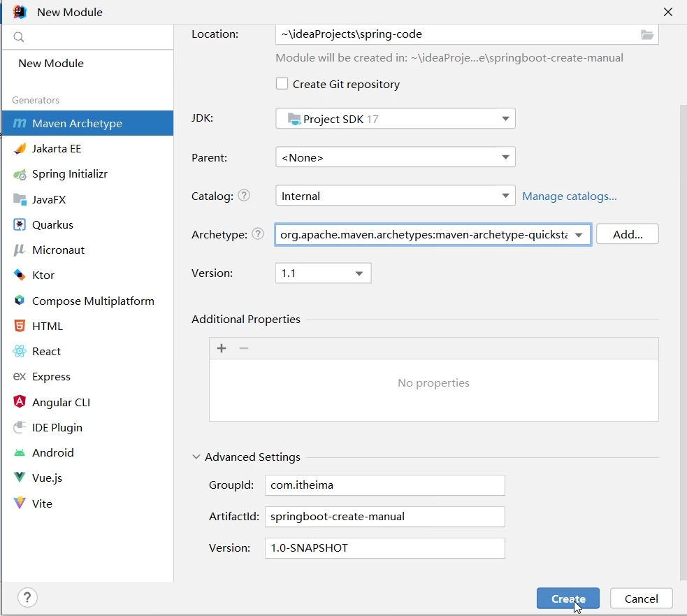Click into the GroupId field
687x616 pixels.
384,485
